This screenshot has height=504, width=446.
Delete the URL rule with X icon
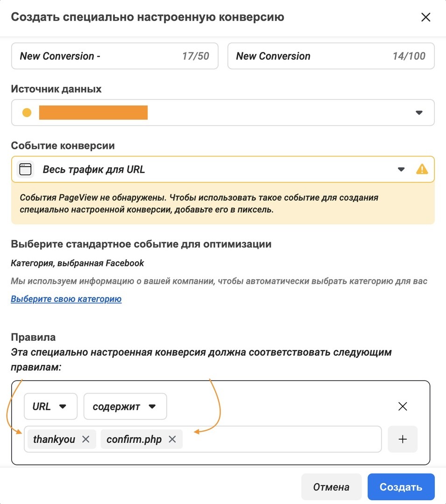403,406
